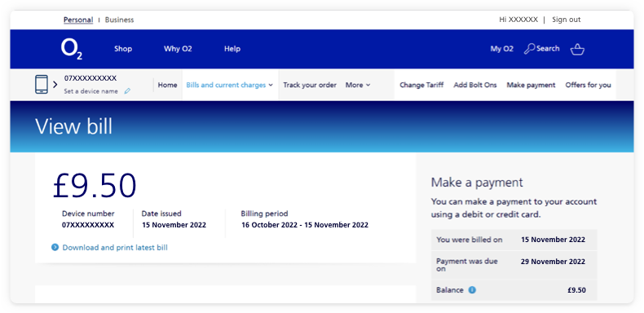Click Change Tariff link
Image resolution: width=644 pixels, height=313 pixels.
[421, 85]
